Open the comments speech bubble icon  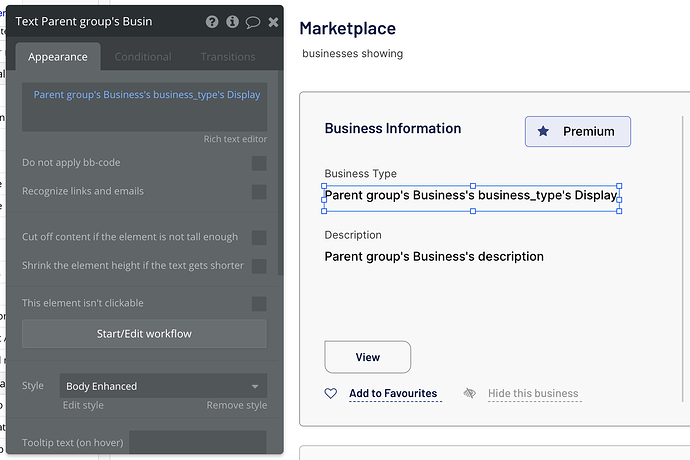253,22
